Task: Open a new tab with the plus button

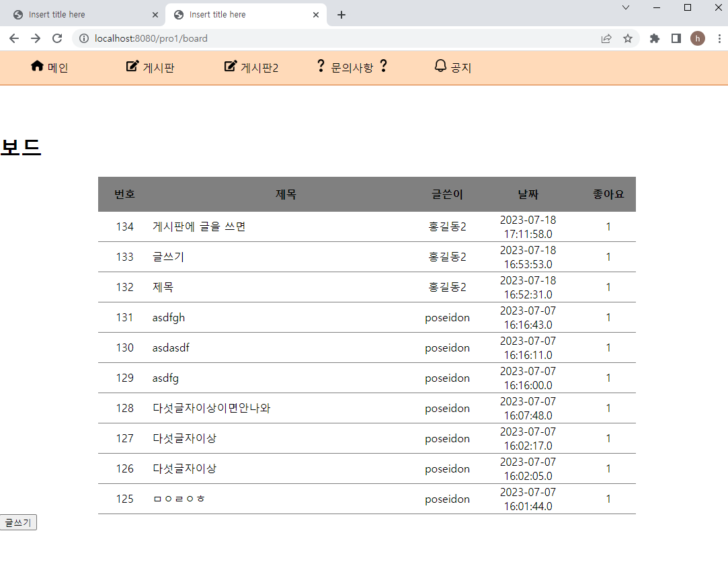Action: point(341,15)
